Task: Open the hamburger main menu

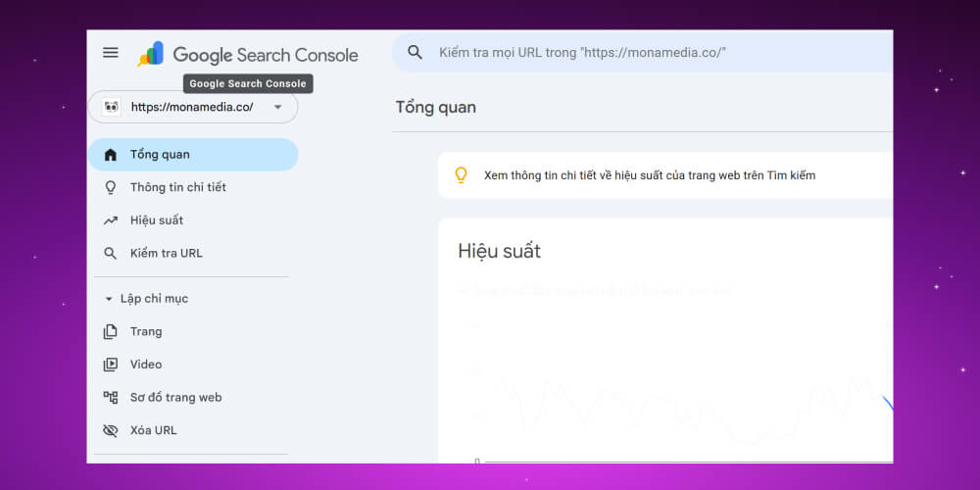Action: [111, 53]
